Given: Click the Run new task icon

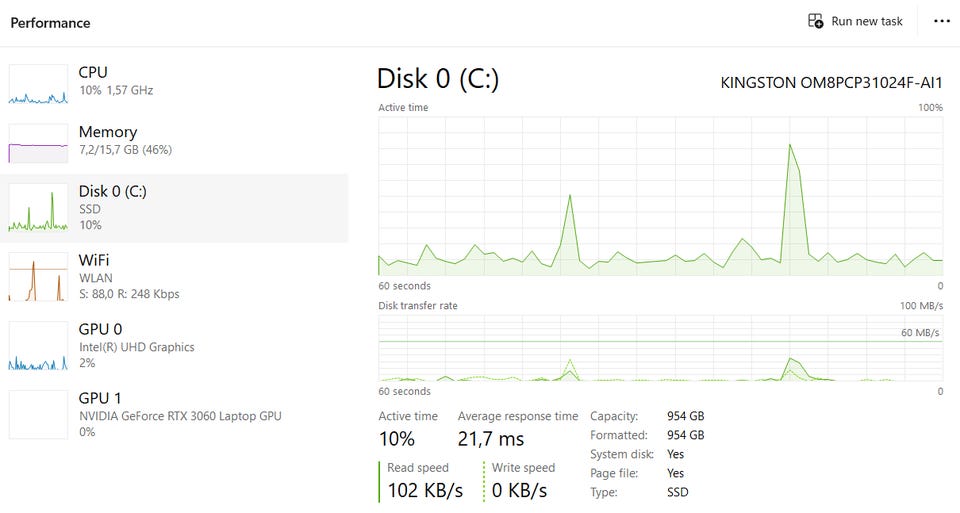Looking at the screenshot, I should coord(815,21).
